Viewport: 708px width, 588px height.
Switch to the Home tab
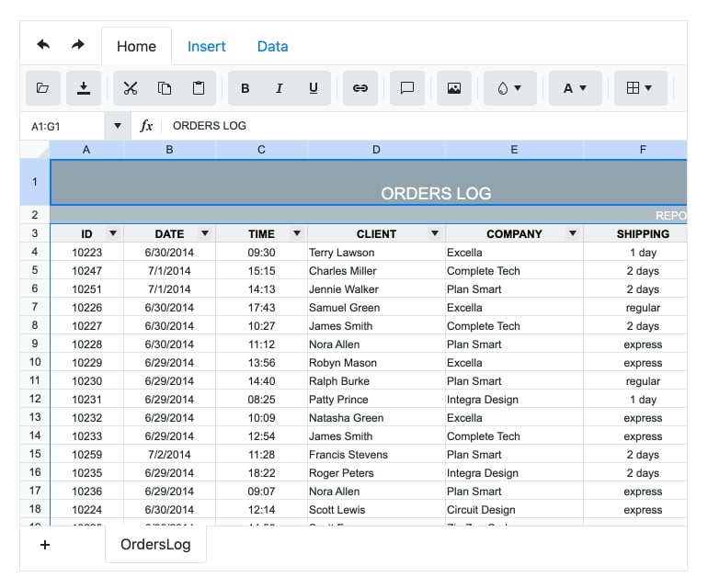(136, 47)
